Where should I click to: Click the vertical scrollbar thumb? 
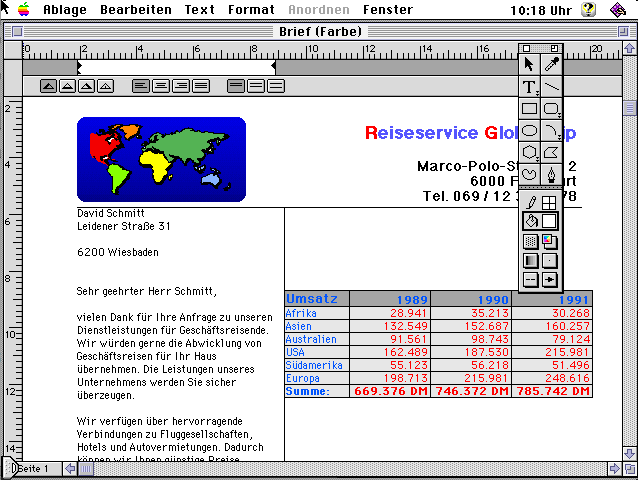pyautogui.click(x=629, y=108)
